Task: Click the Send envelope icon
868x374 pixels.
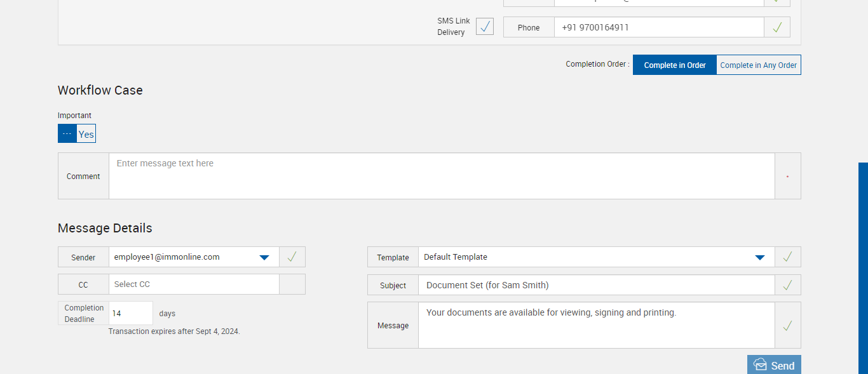Action: 760,364
